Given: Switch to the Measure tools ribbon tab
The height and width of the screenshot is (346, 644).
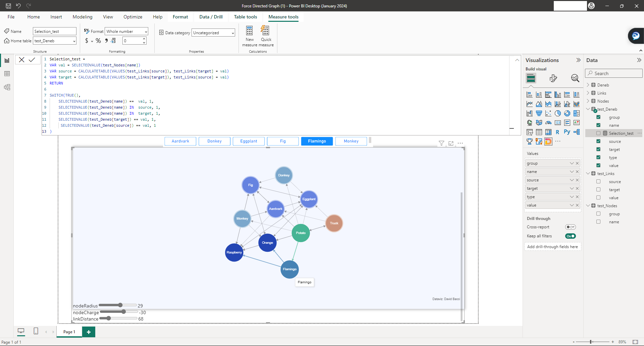Looking at the screenshot, I should click(x=283, y=17).
